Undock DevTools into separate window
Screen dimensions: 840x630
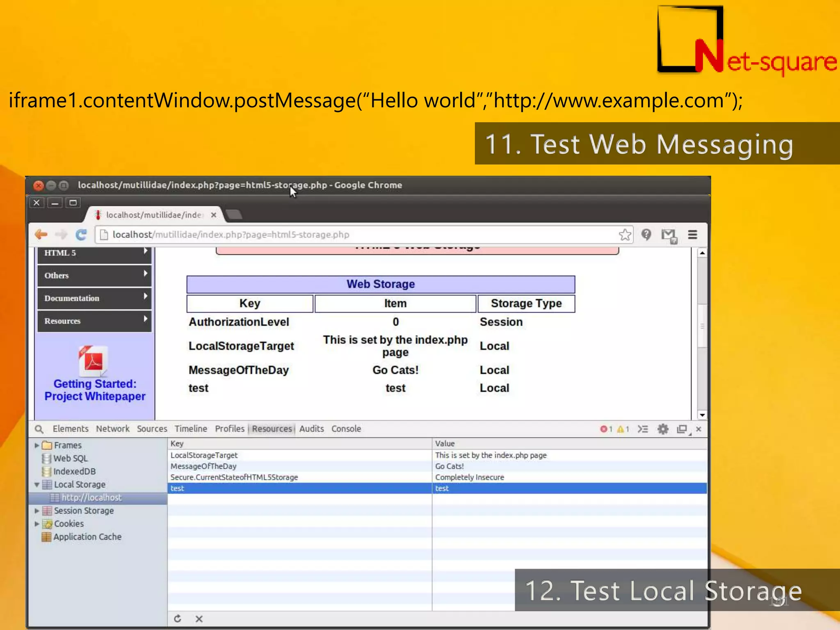click(682, 429)
